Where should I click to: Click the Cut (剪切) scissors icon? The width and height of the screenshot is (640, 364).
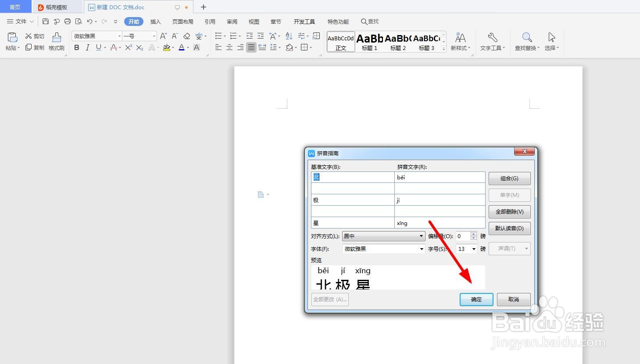[x=29, y=36]
